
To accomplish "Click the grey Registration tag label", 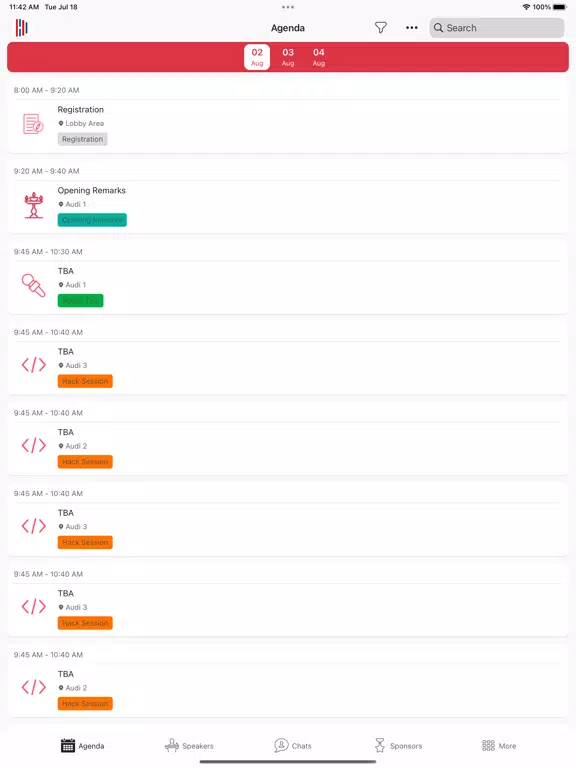I will tap(82, 139).
